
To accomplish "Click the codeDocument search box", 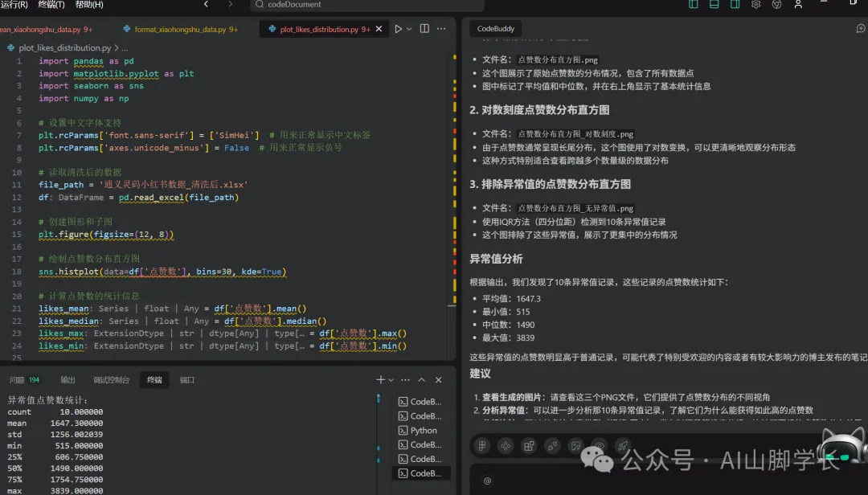I will [x=367, y=5].
